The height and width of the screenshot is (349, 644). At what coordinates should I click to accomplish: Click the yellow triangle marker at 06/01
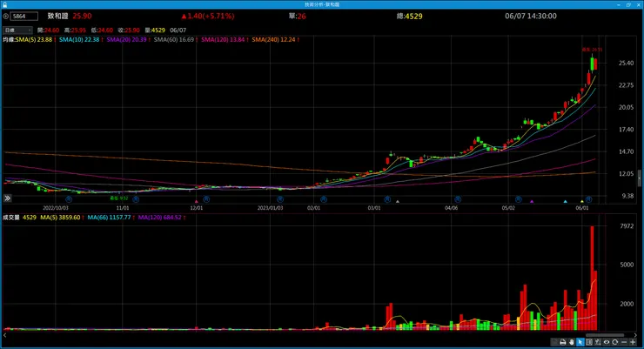coord(582,201)
